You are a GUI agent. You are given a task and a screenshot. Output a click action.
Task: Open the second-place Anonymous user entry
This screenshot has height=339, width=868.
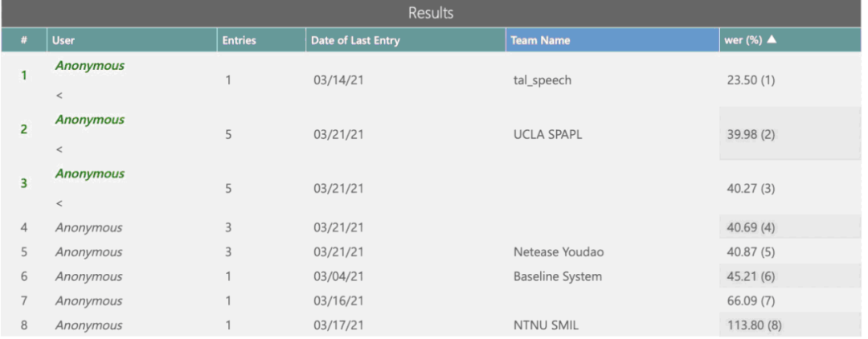(90, 120)
